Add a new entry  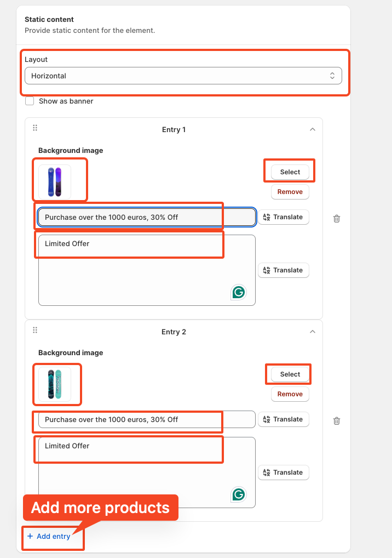(x=49, y=536)
